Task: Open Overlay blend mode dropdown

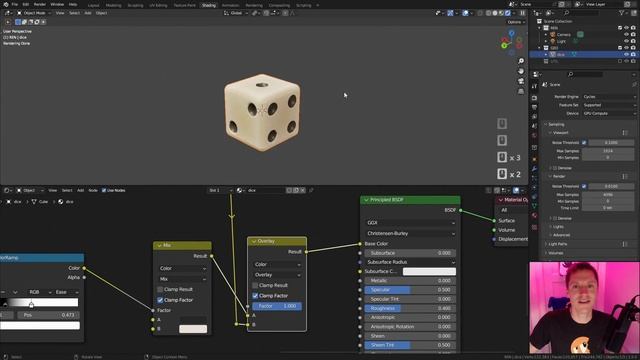Action: tap(277, 275)
